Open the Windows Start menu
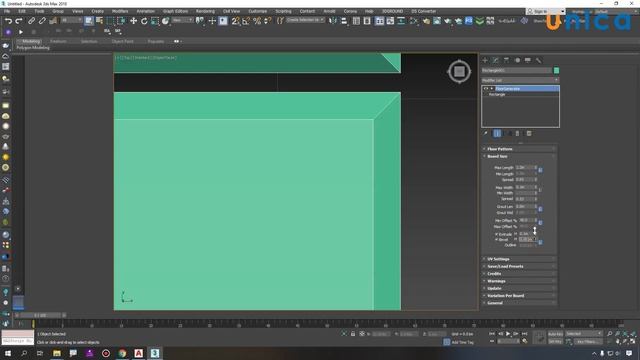Viewport: 640px width, 360px height. click(8, 353)
